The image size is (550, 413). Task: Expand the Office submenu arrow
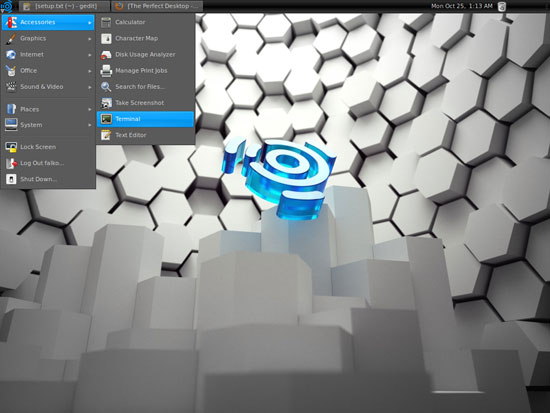(x=90, y=71)
